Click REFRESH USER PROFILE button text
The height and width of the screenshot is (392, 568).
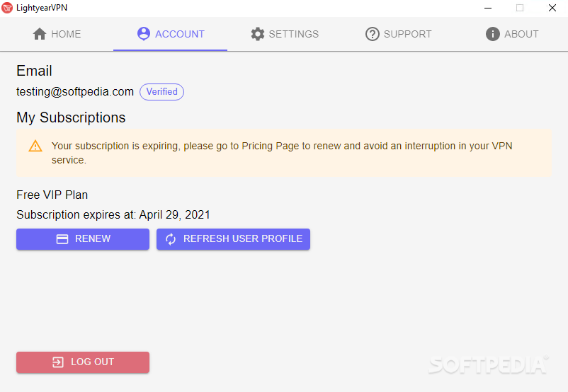click(243, 239)
